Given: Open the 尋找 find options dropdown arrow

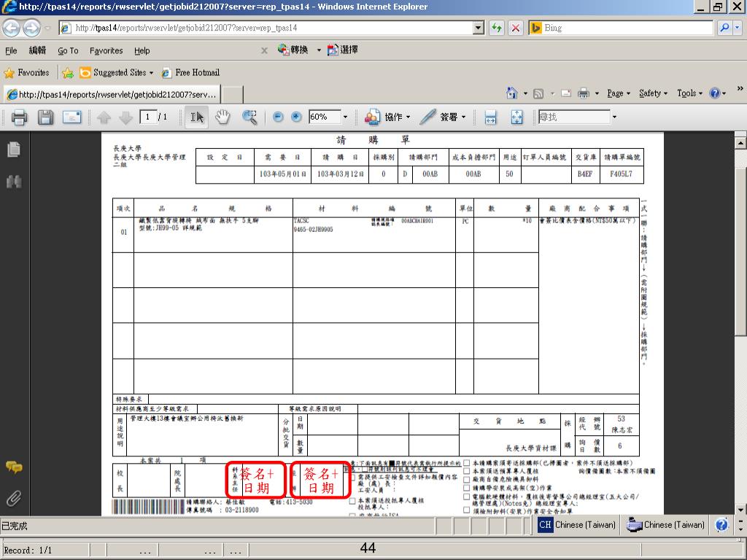Looking at the screenshot, I should [614, 117].
